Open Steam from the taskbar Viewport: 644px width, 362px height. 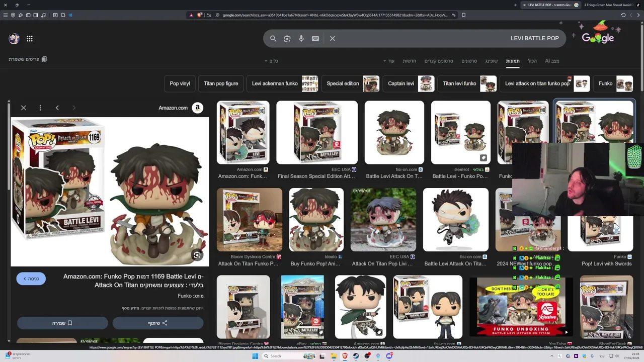pyautogui.click(x=356, y=356)
